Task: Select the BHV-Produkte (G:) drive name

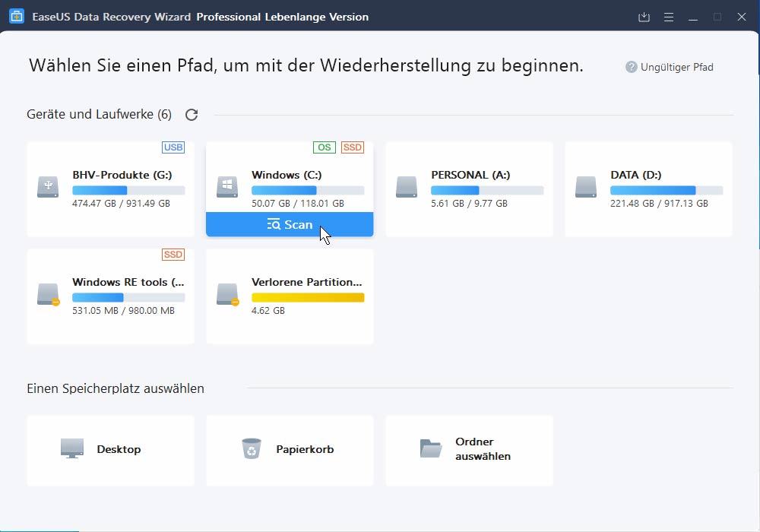Action: pyautogui.click(x=122, y=175)
